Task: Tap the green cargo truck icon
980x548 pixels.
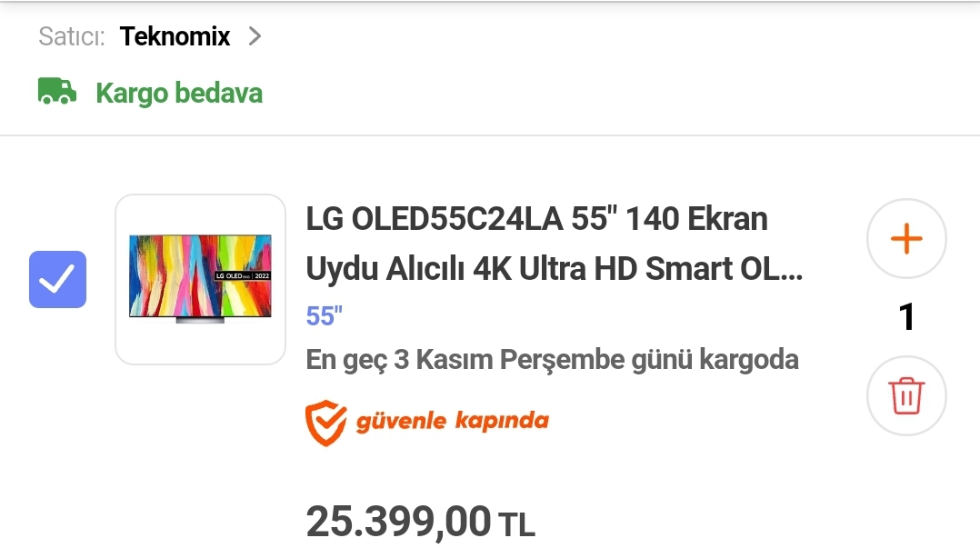Action: pos(57,91)
